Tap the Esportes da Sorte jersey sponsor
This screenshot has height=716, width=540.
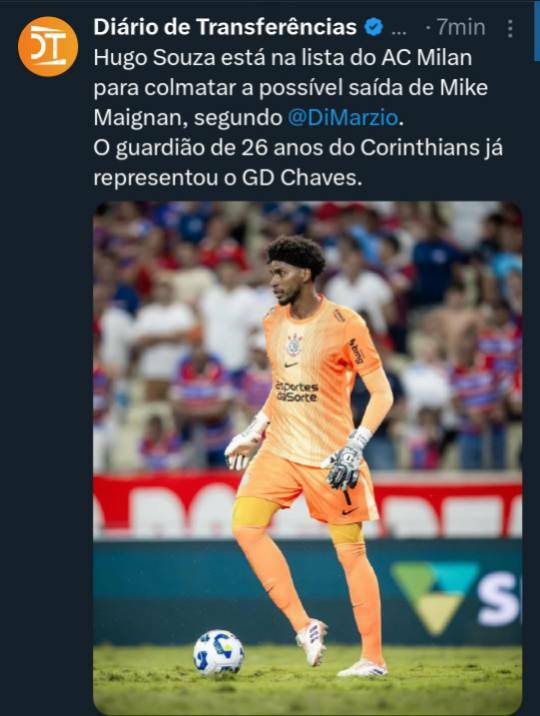[x=297, y=392]
